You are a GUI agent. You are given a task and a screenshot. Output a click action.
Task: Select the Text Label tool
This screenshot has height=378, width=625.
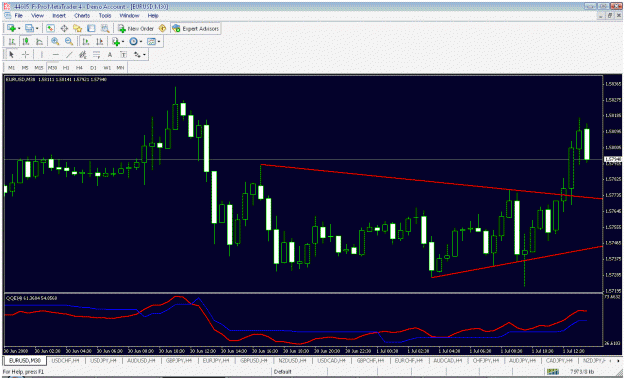(124, 54)
